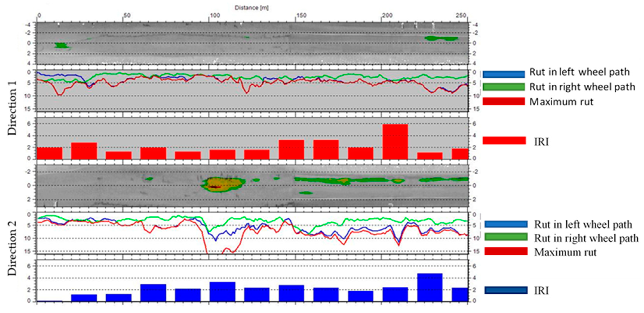Click the first red IRI bar at 0 m
644x313 pixels.
[x=50, y=153]
